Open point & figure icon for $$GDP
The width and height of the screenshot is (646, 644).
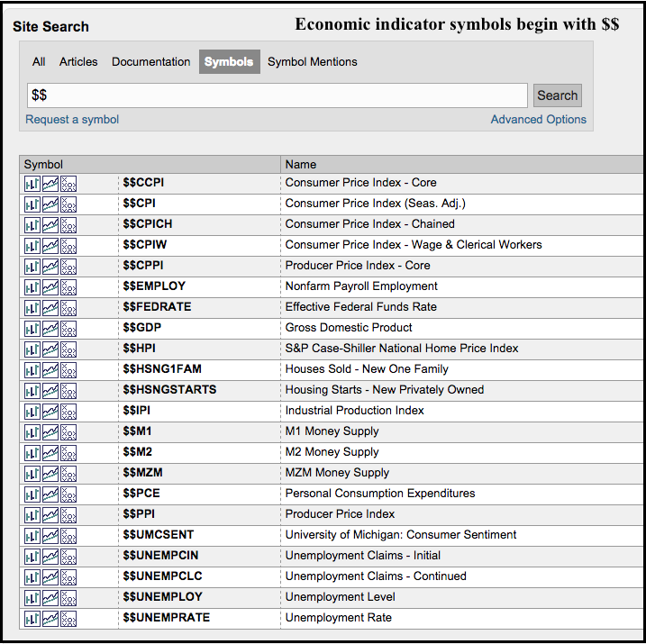tap(68, 328)
